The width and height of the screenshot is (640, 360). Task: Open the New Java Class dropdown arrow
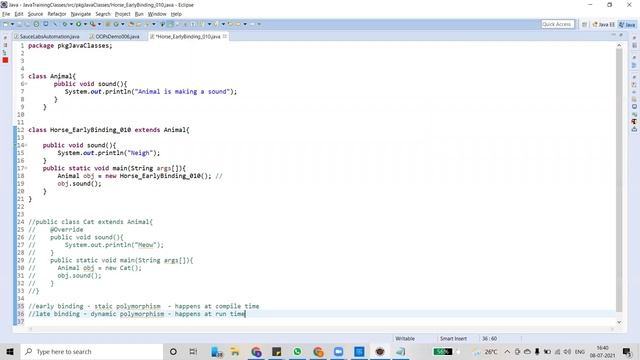point(122,24)
